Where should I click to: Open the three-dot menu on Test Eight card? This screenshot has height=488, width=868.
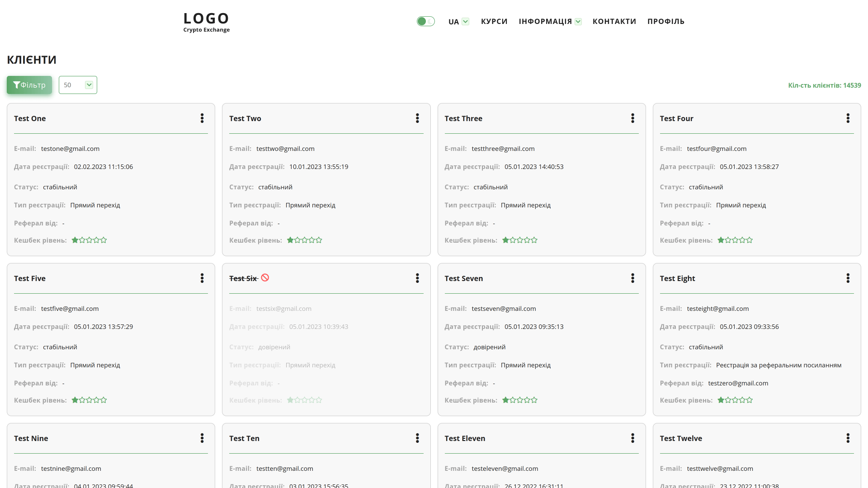click(x=848, y=278)
